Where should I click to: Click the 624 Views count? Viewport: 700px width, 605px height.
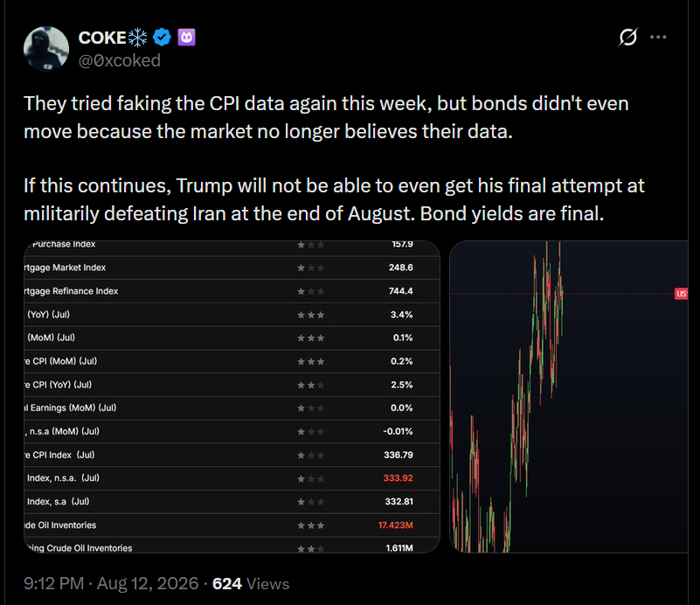pyautogui.click(x=251, y=583)
